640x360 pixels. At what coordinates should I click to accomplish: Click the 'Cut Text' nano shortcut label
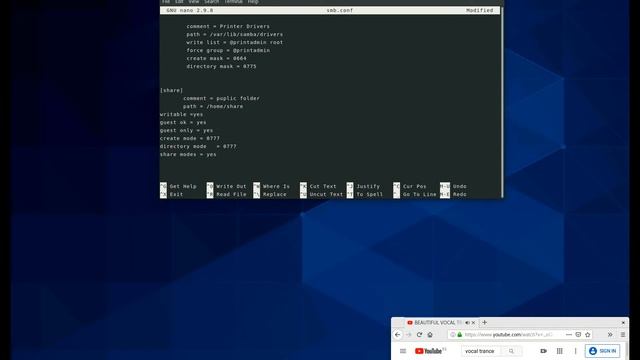pos(323,186)
